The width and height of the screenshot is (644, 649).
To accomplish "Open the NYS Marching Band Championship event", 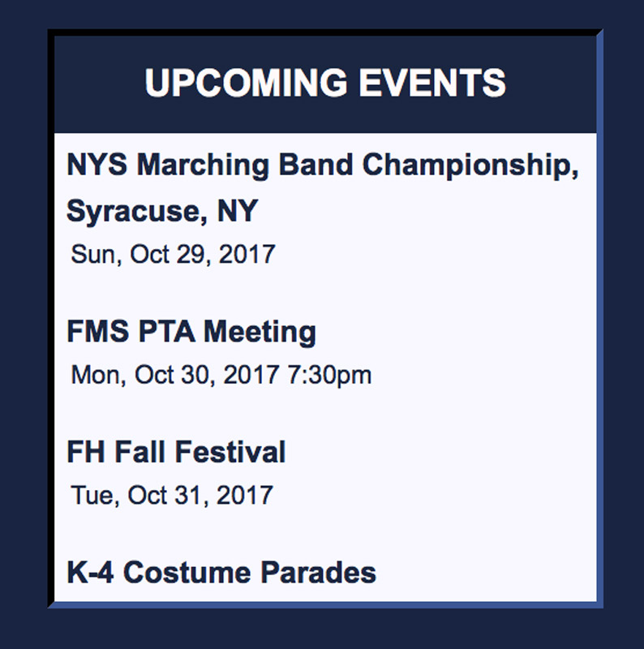I will point(323,187).
